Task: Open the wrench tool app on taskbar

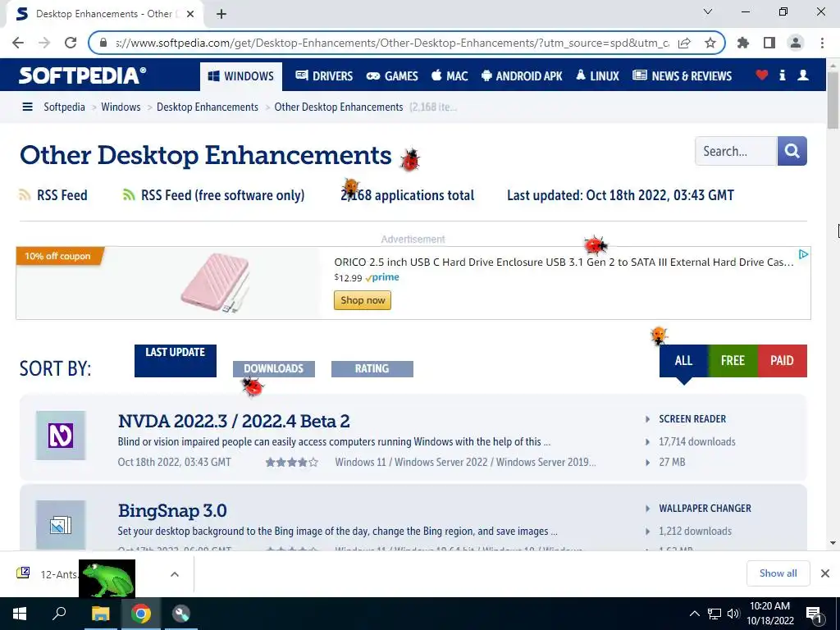Action: coord(181,614)
